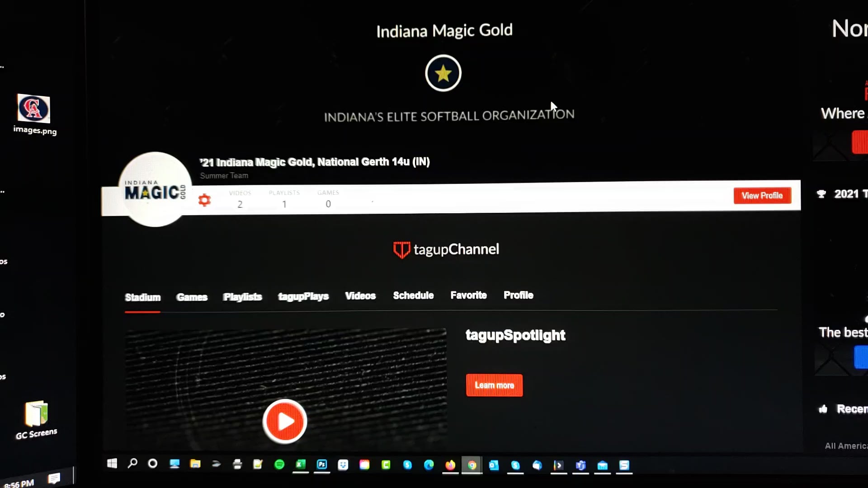The image size is (868, 488).
Task: Open the tagupPlays tab
Action: point(303,296)
